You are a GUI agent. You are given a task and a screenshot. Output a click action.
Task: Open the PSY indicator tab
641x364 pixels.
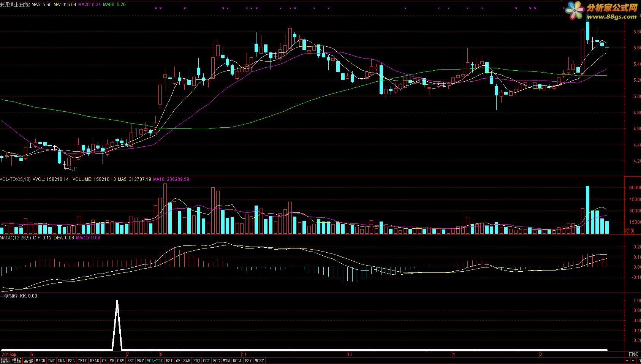(248, 361)
